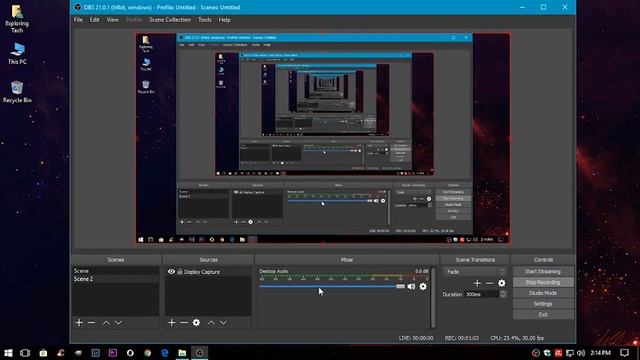Open the Profile menu

(134, 20)
